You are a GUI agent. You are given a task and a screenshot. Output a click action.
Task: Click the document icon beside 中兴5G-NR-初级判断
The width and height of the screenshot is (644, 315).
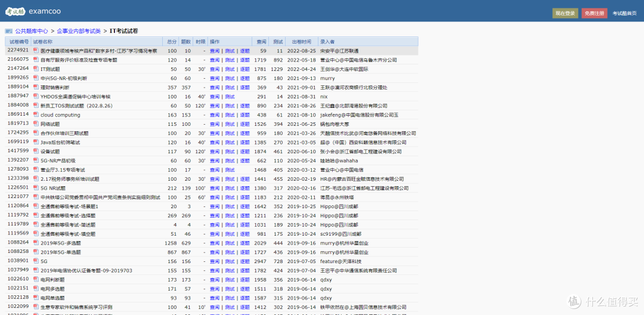tap(36, 78)
